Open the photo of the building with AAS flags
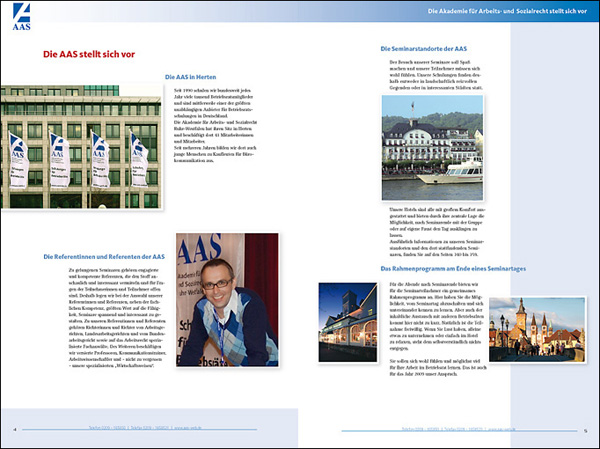This screenshot has width=600, height=449. pos(81,147)
